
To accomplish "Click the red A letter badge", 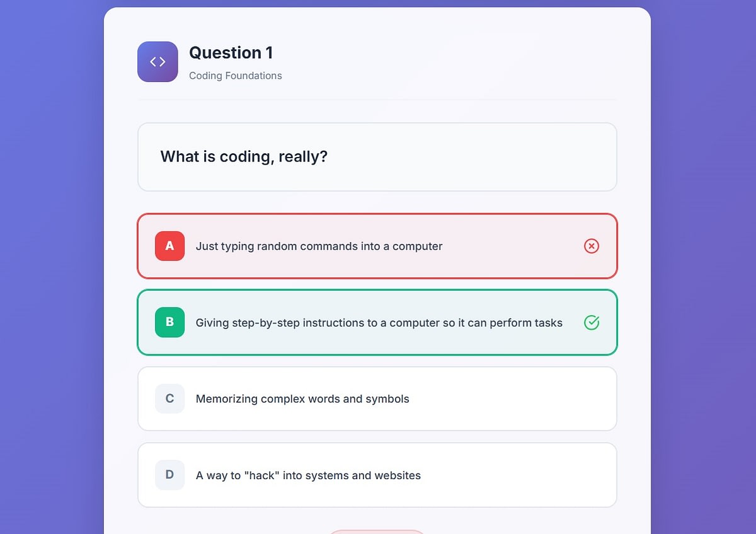I will 169,246.
